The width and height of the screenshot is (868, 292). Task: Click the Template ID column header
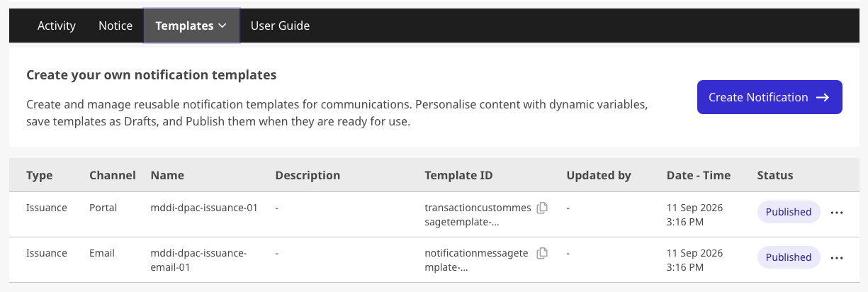click(x=458, y=175)
